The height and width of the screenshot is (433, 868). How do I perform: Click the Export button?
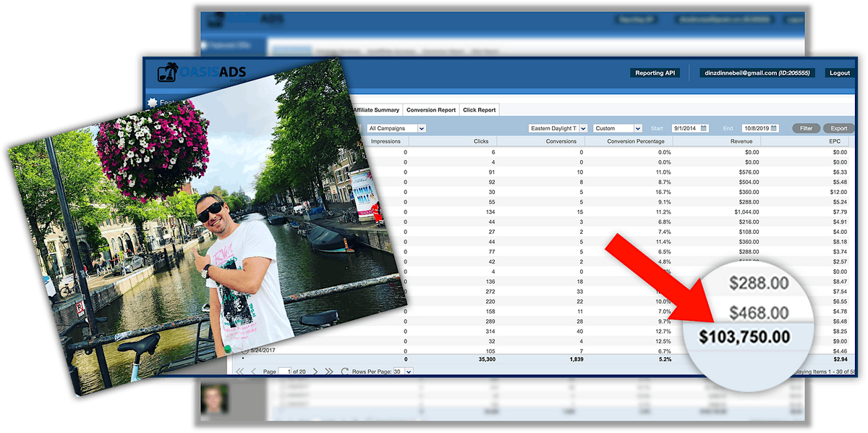[x=838, y=128]
